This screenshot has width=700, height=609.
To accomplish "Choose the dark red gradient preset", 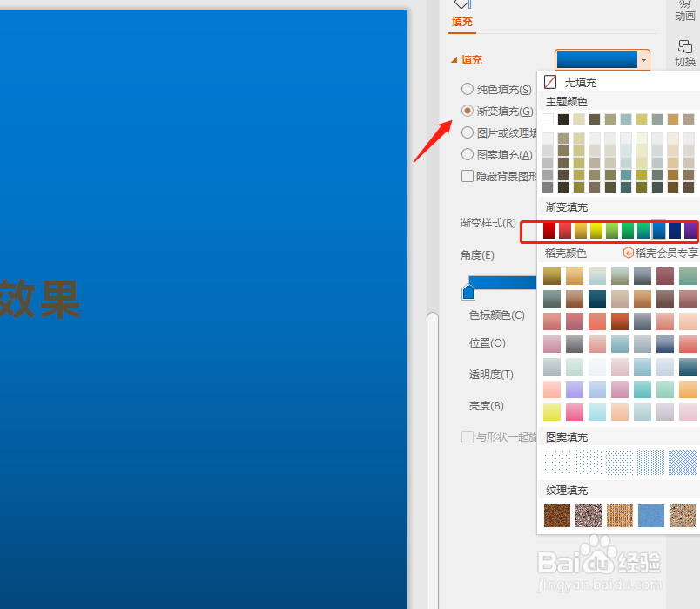I will tap(549, 231).
